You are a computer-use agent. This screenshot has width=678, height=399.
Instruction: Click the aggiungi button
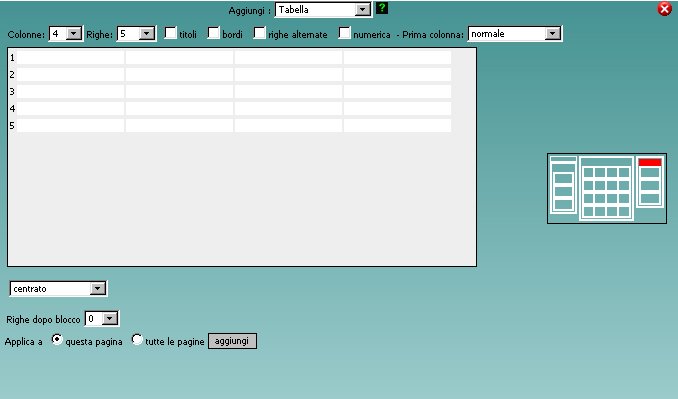click(232, 341)
